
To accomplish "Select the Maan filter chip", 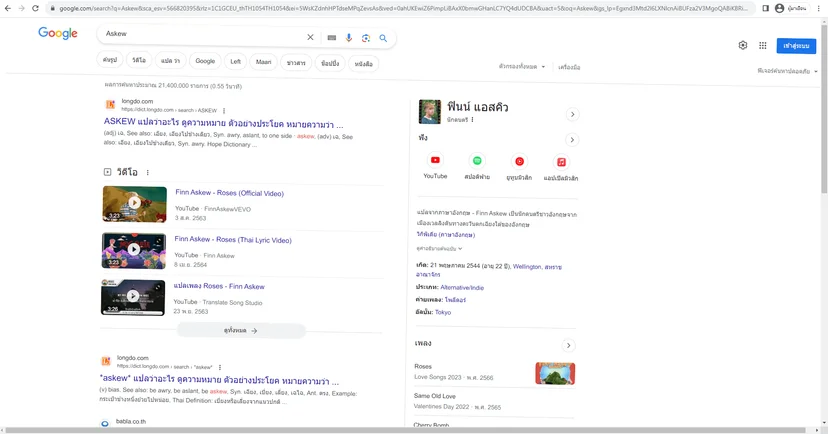I will [264, 62].
